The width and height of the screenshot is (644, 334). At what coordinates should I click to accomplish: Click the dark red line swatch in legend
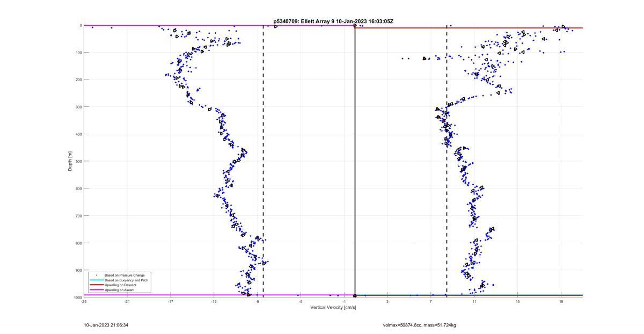click(x=96, y=285)
